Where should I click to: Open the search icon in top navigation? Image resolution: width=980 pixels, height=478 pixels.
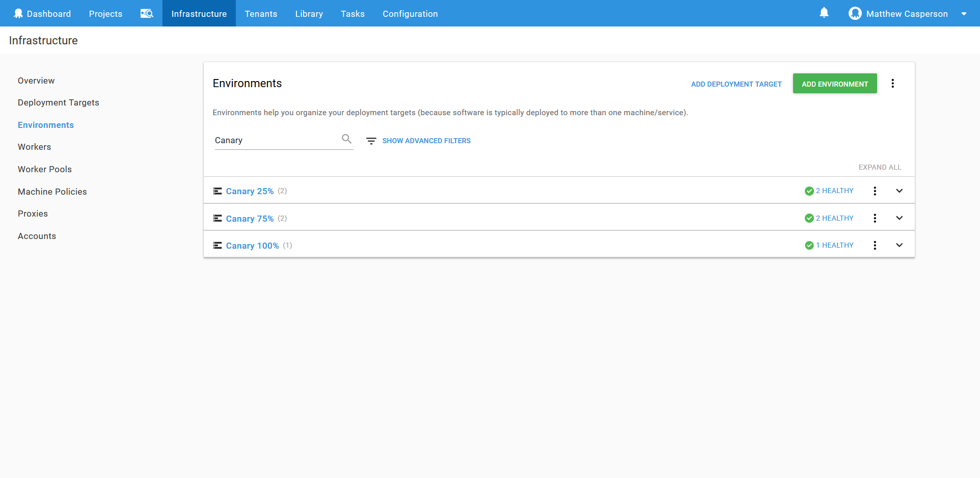[x=147, y=14]
